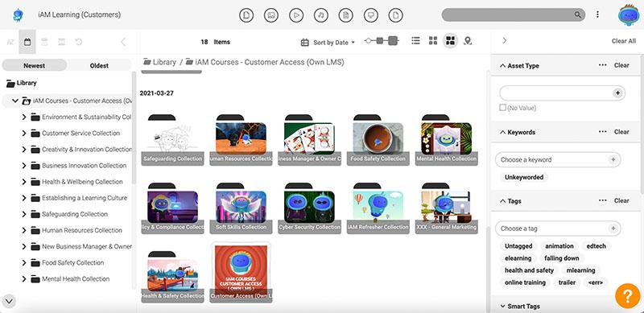
Task: Click Clear All filters
Action: click(623, 41)
